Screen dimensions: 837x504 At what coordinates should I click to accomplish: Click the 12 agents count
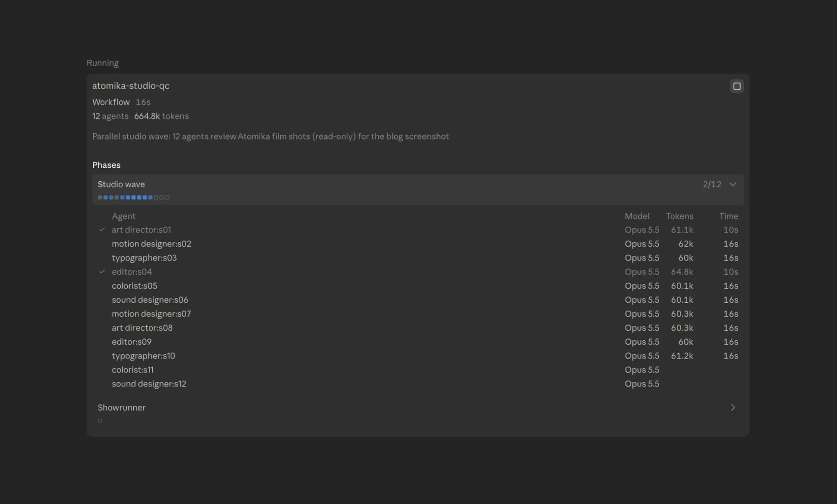click(110, 116)
